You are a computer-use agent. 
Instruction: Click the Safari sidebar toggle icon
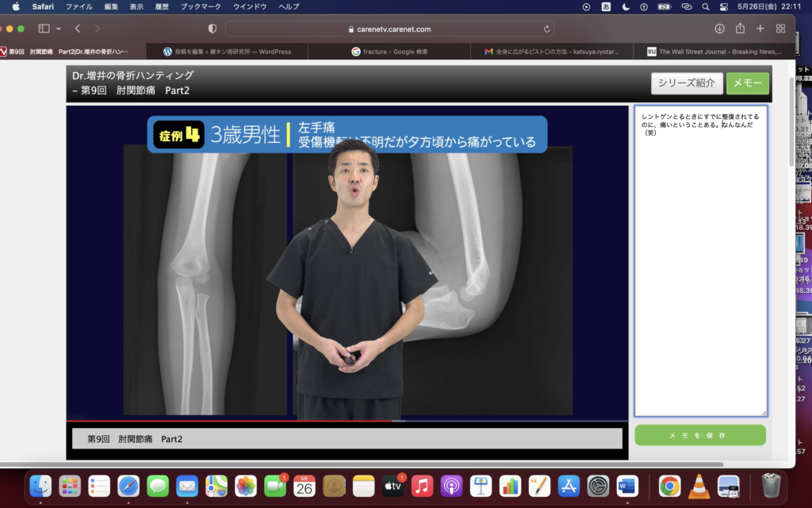44,29
